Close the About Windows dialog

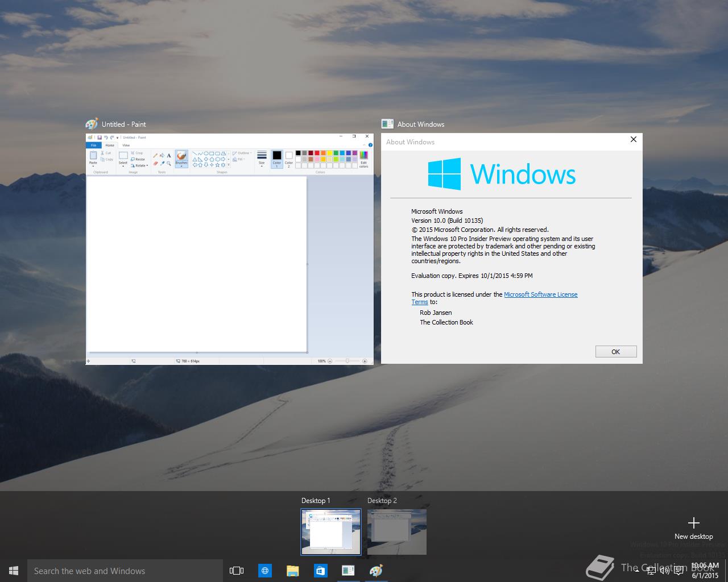634,139
